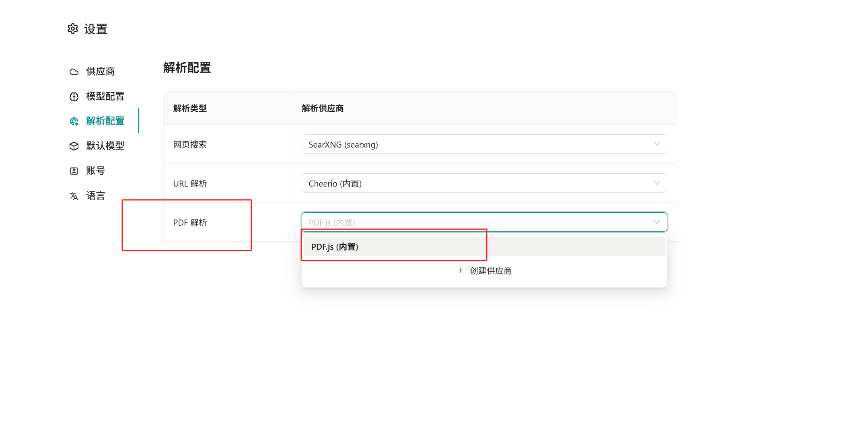
Task: Click the PDF 解析 provider search field
Action: pyautogui.click(x=475, y=222)
